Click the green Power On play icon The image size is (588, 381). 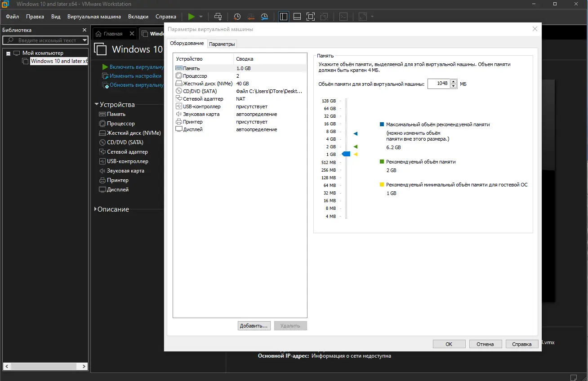coord(192,17)
